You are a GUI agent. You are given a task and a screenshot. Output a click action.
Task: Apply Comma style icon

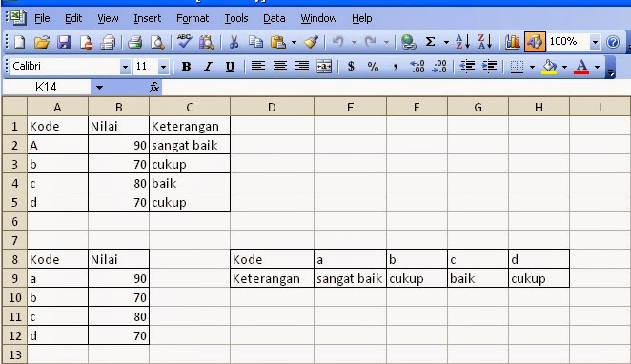pyautogui.click(x=396, y=67)
